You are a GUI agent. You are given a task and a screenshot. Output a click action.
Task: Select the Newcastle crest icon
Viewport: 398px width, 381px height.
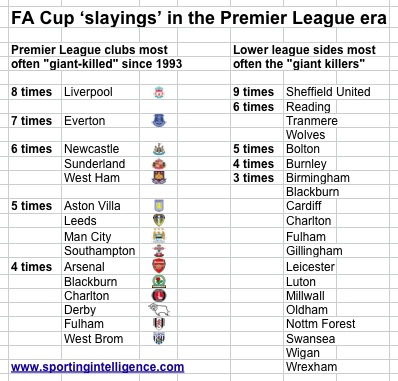(x=159, y=149)
